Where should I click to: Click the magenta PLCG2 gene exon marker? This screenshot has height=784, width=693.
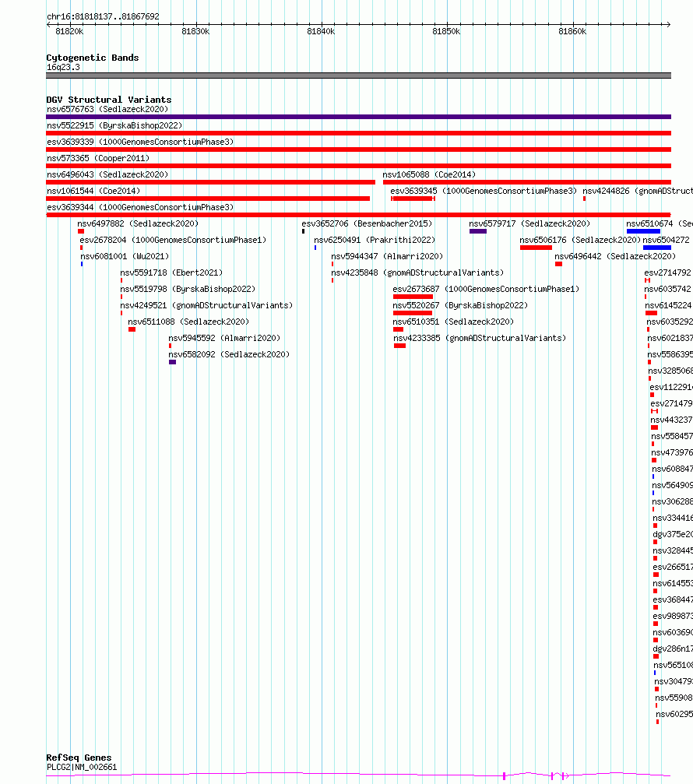coord(504,776)
